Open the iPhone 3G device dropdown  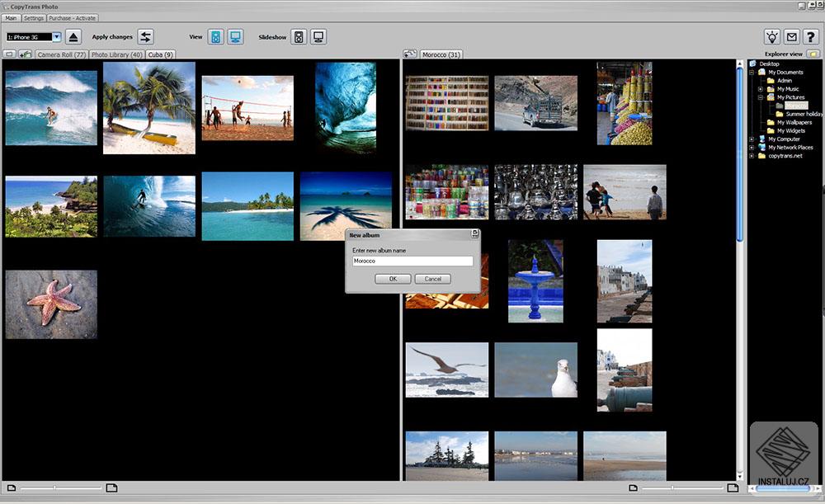(57, 37)
